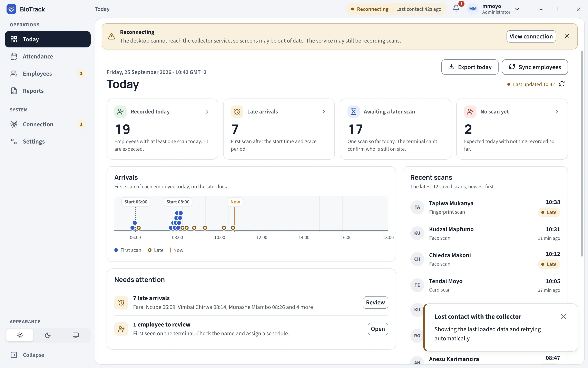Open the notifications bell

pos(456,9)
